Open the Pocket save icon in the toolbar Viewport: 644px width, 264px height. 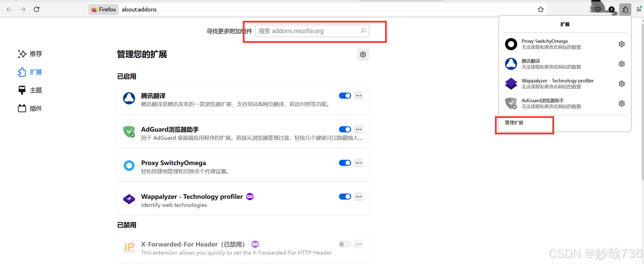coord(598,9)
